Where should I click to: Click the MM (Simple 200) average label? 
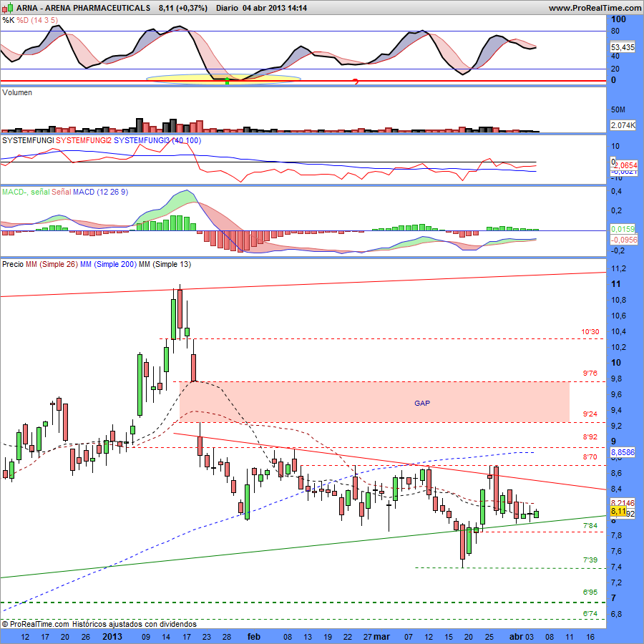click(108, 264)
